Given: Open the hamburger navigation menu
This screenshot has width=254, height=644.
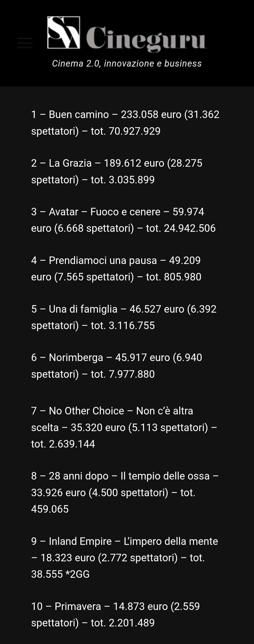Looking at the screenshot, I should 25,43.
